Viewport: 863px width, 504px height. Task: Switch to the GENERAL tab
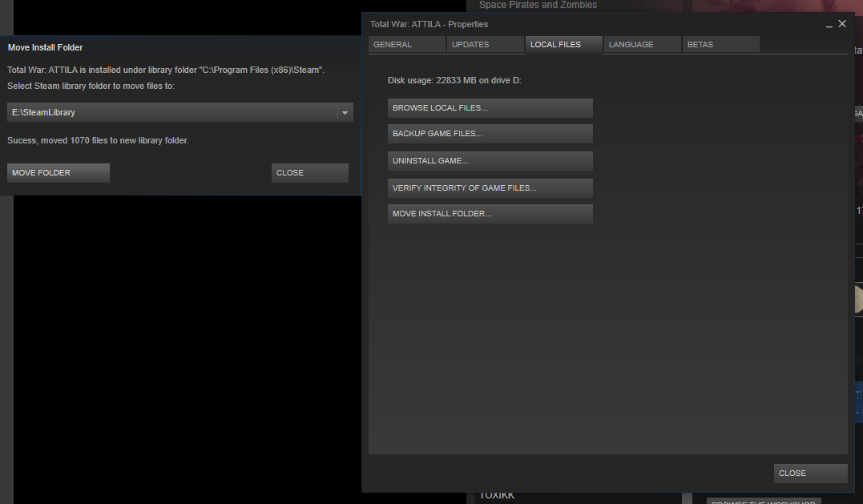405,44
